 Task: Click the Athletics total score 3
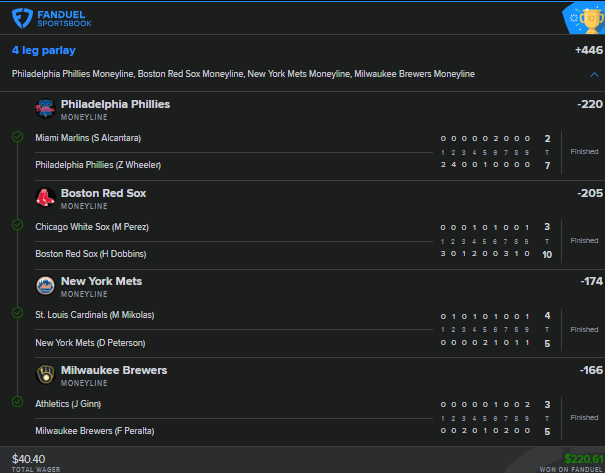click(547, 405)
